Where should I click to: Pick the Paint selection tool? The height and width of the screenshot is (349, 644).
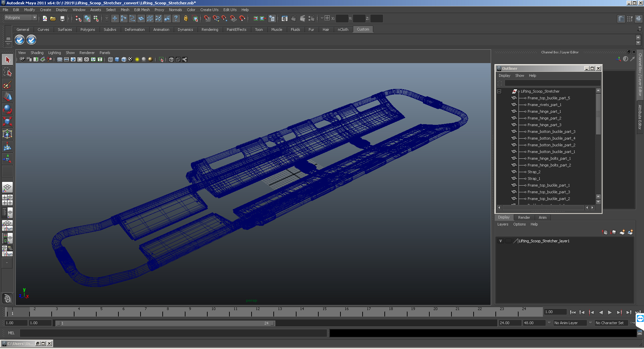[7, 85]
